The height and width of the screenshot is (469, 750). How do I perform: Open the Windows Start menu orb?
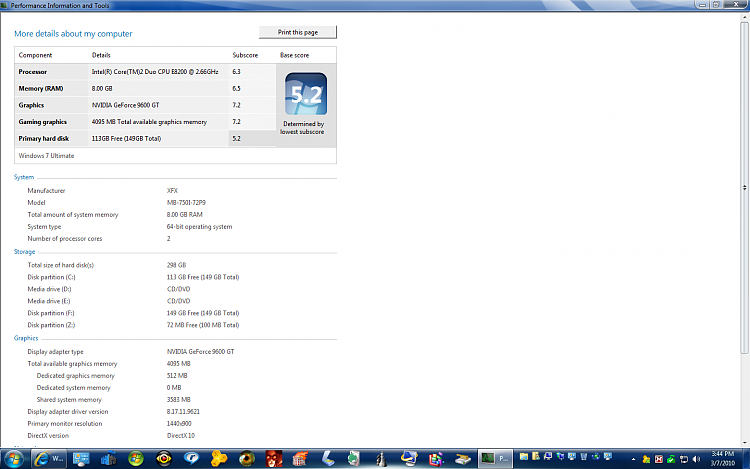click(13, 459)
